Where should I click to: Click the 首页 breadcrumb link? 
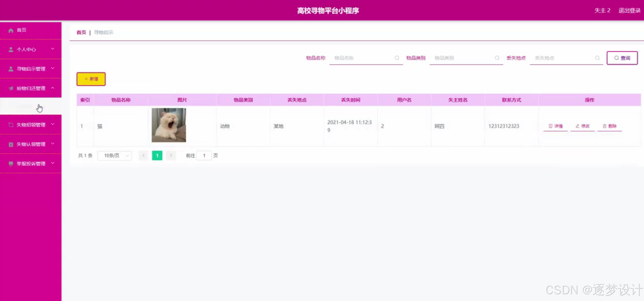click(x=81, y=32)
